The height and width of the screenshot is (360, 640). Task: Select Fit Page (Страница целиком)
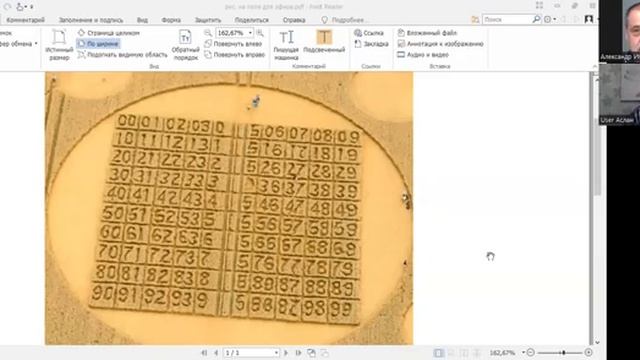[x=109, y=33]
